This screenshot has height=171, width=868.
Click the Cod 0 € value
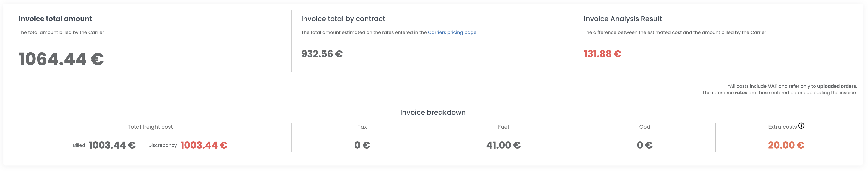click(645, 145)
